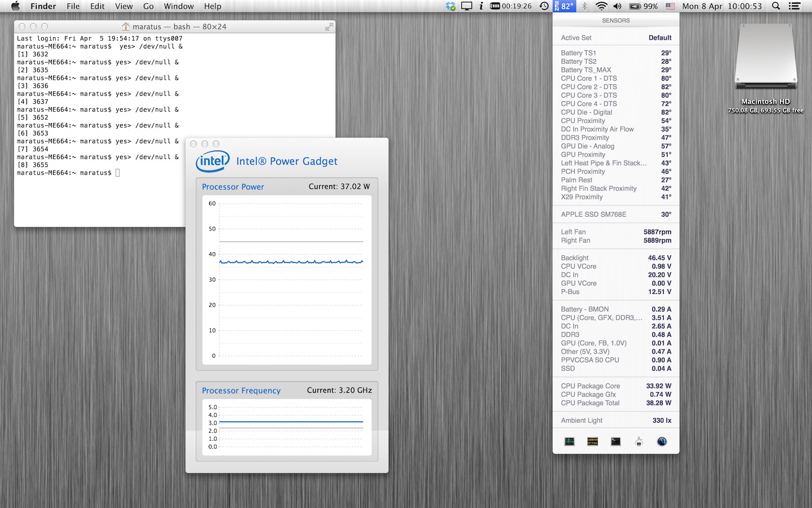The width and height of the screenshot is (812, 508).
Task: Select the CPU Die - Digital sensor row
Action: [616, 112]
